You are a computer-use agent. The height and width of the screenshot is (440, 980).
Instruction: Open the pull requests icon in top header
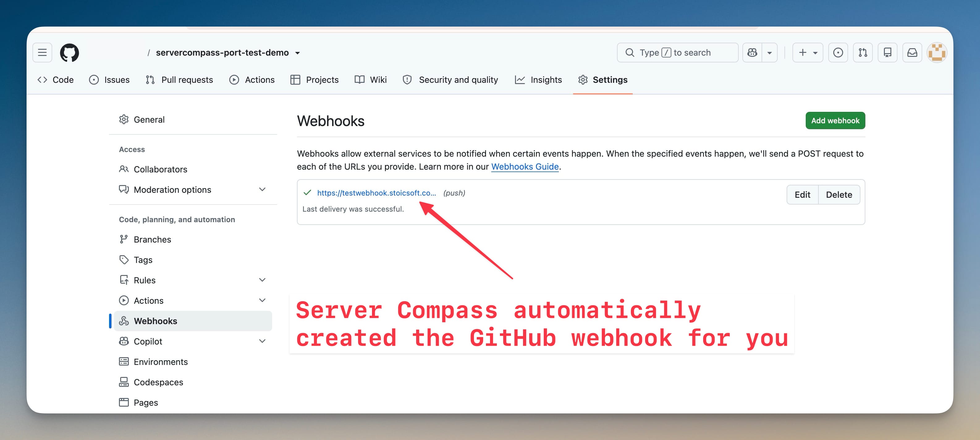863,53
